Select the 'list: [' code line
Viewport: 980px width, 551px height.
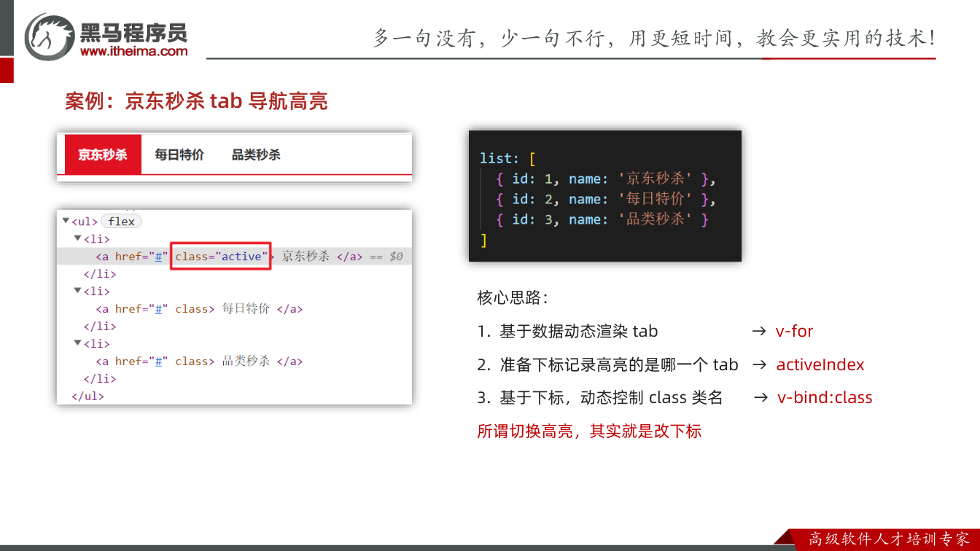tap(507, 158)
